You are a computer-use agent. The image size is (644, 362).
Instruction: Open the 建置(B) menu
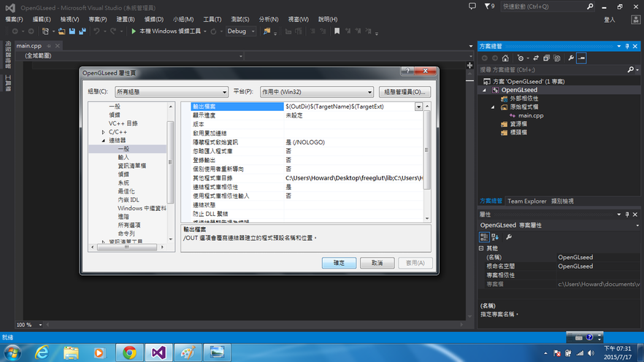pos(126,19)
